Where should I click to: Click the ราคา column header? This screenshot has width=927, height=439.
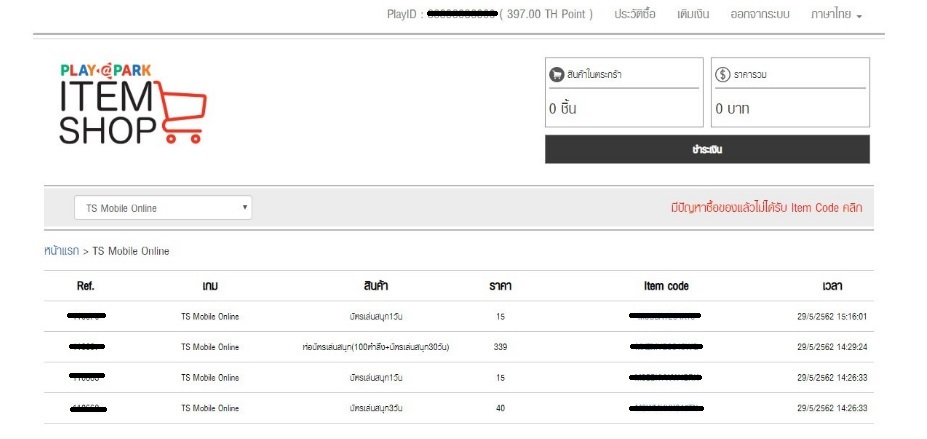click(500, 286)
